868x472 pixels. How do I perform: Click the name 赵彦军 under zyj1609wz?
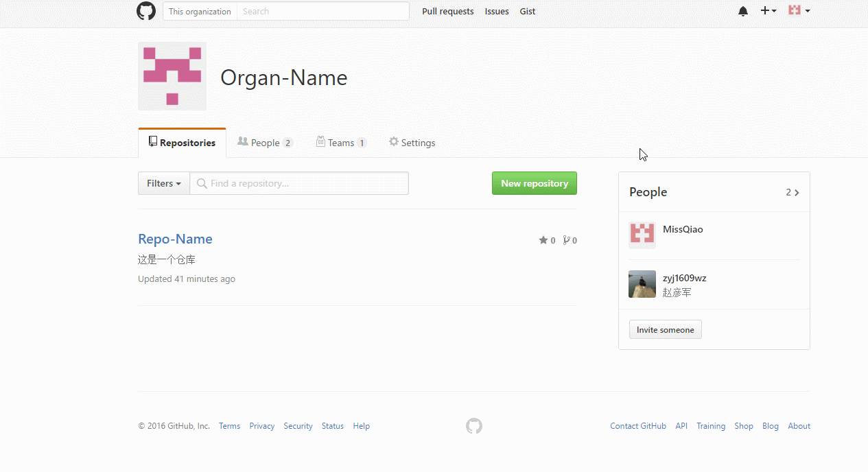[x=677, y=292]
